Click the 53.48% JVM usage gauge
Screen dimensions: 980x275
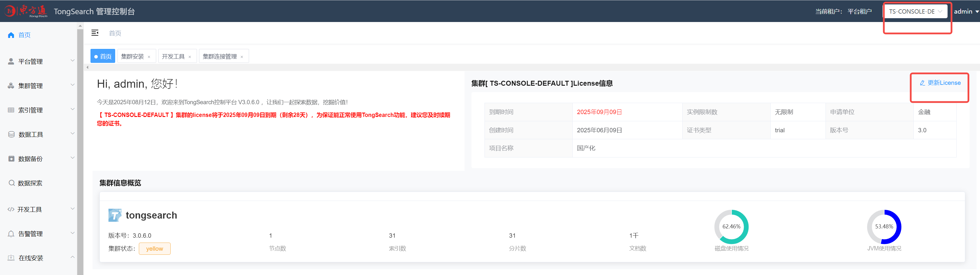pos(884,227)
